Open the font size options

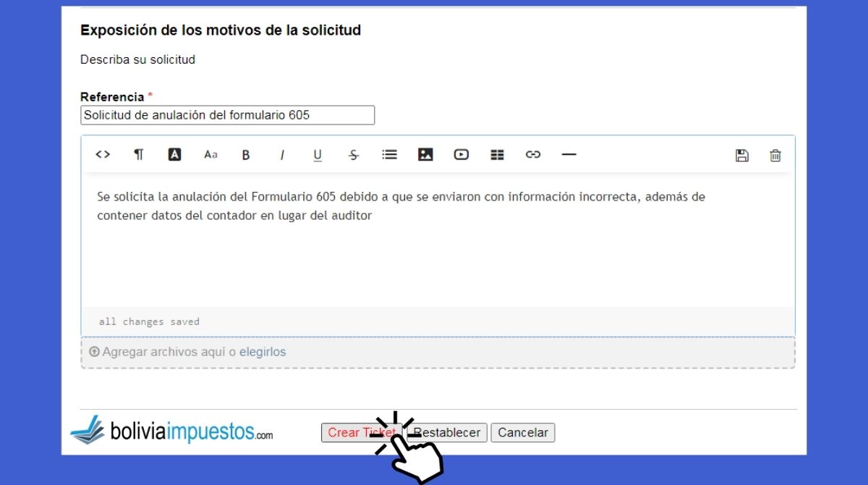tap(210, 155)
